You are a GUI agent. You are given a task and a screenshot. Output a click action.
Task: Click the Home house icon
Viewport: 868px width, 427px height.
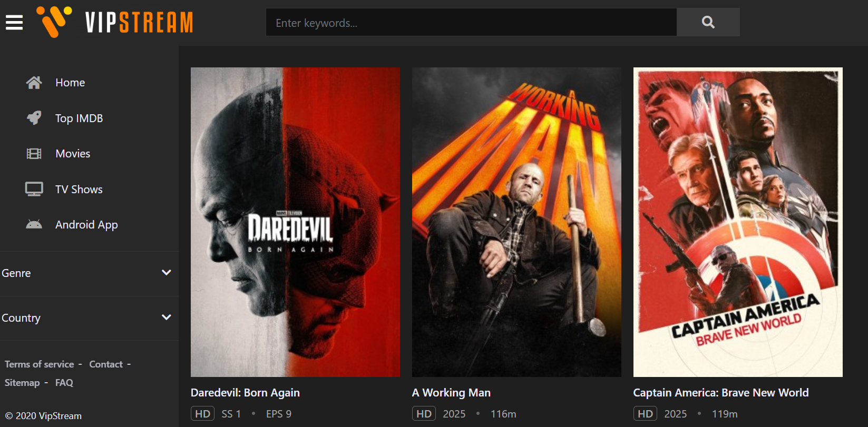point(34,83)
